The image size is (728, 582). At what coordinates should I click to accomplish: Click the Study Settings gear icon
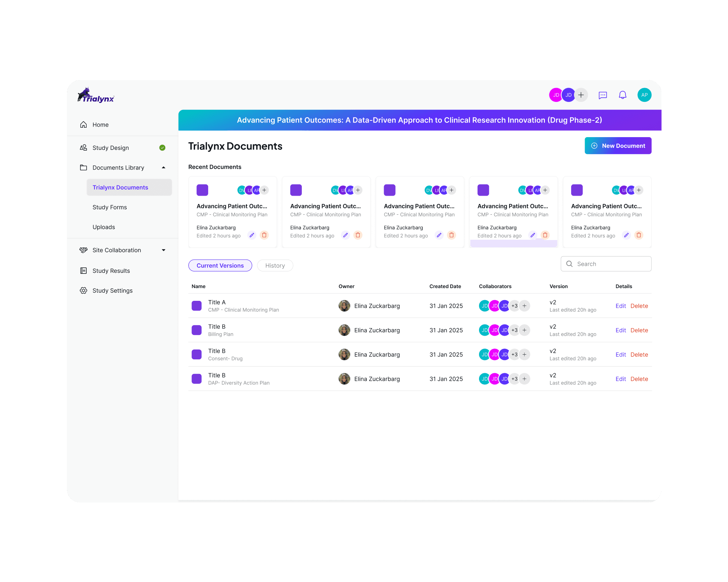point(83,291)
